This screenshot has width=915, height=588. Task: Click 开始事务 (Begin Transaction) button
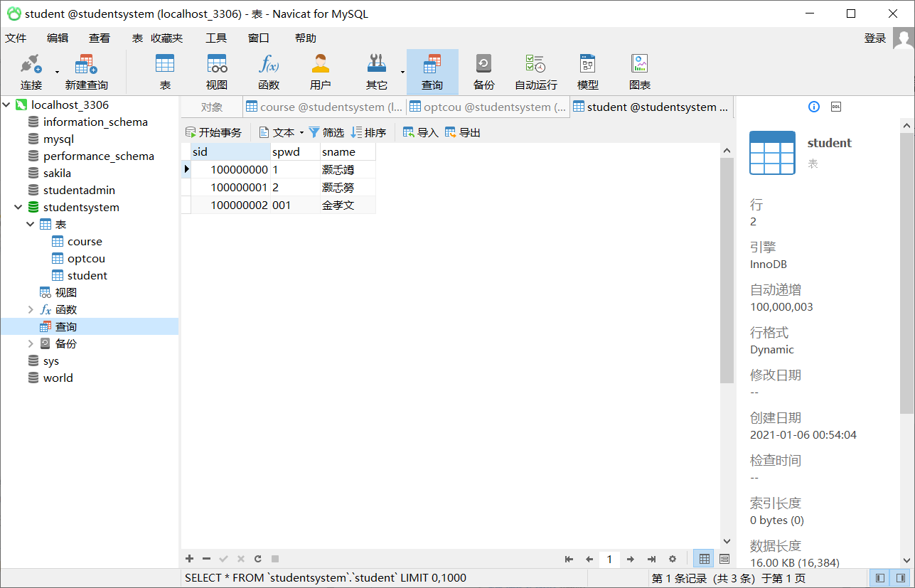[x=213, y=132]
